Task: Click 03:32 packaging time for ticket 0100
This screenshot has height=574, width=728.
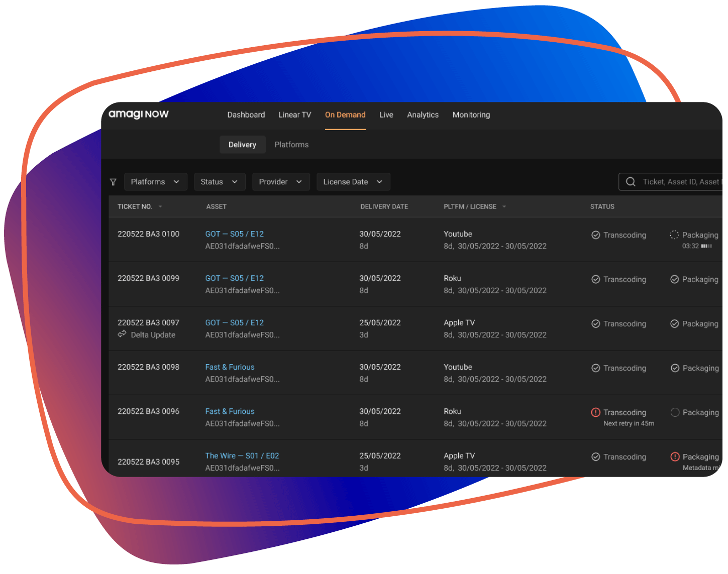Action: pyautogui.click(x=690, y=246)
